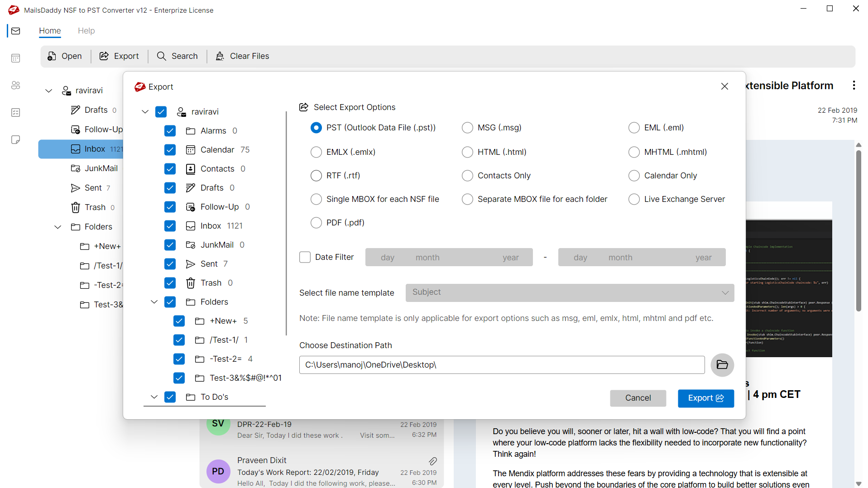Click the Inbox tray icon in the export tree
The image size is (868, 488).
pos(191,226)
